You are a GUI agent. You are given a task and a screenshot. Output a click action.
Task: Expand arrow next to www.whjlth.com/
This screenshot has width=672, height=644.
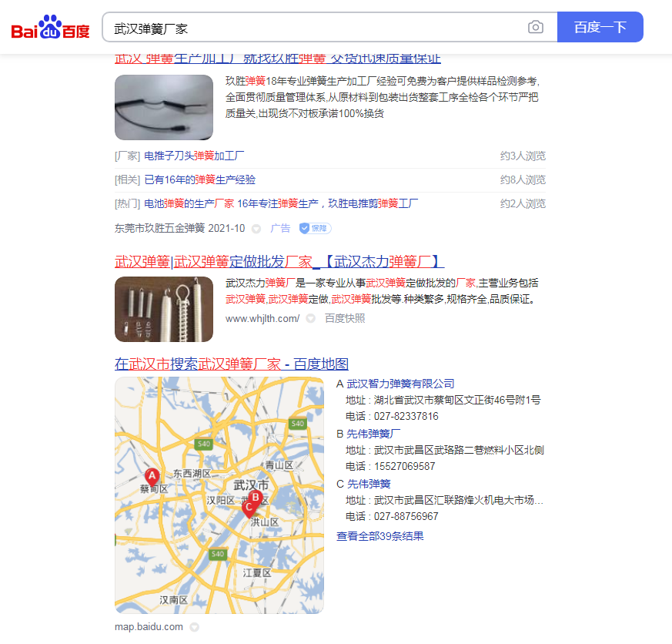click(x=310, y=318)
